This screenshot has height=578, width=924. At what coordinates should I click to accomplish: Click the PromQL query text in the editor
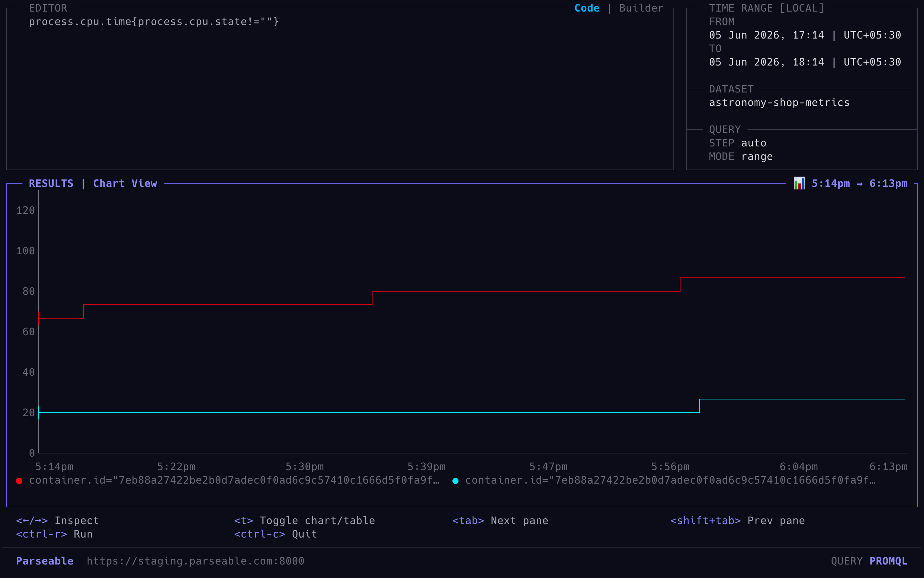[x=154, y=22]
